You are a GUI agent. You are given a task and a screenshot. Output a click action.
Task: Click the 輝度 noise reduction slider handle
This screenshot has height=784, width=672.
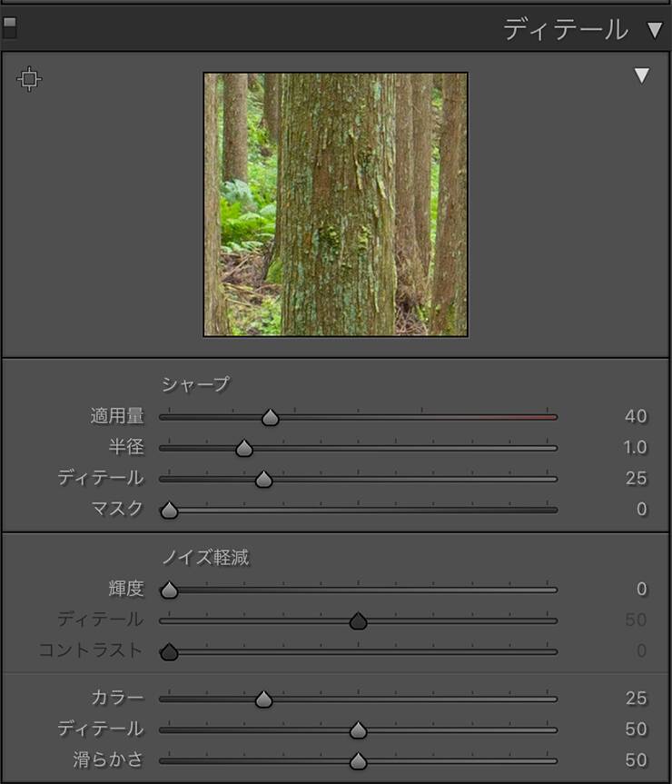click(170, 590)
